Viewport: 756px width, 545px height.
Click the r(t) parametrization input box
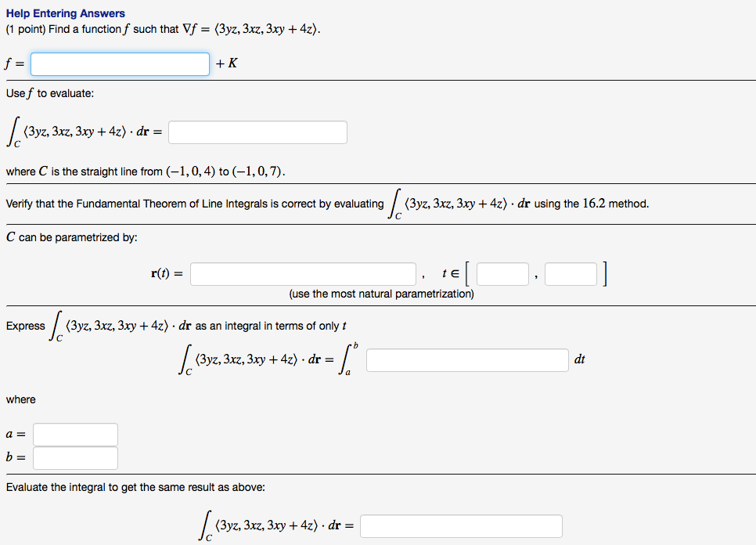303,273
